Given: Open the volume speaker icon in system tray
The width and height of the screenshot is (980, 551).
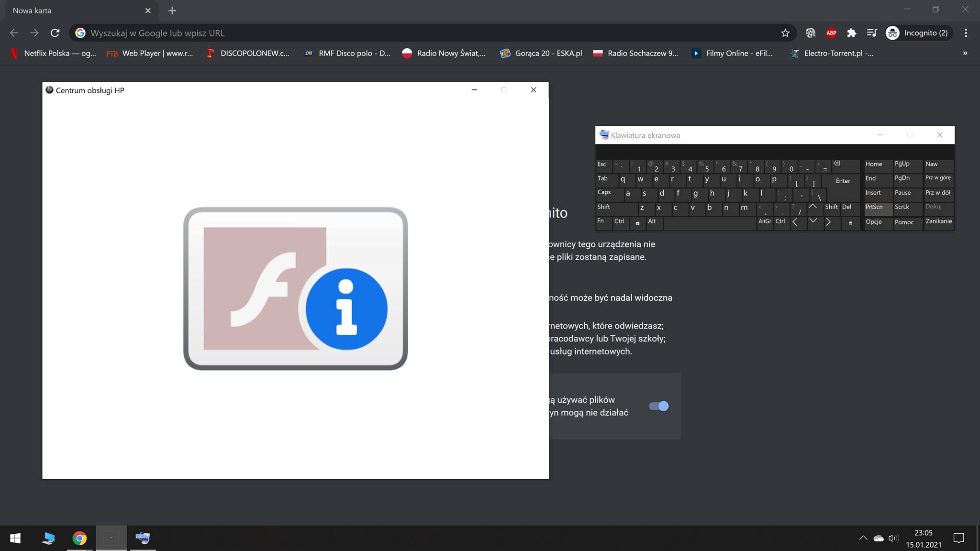Looking at the screenshot, I should click(x=893, y=538).
